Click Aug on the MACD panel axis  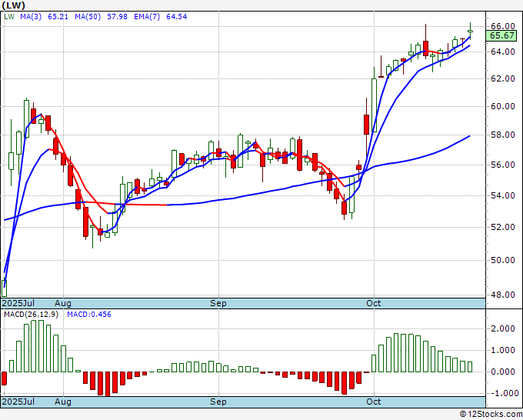click(x=63, y=402)
